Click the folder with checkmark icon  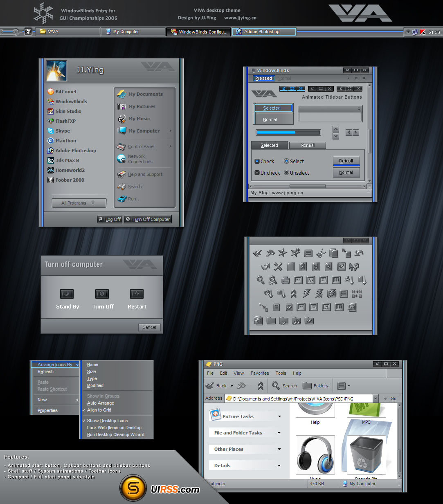[309, 320]
